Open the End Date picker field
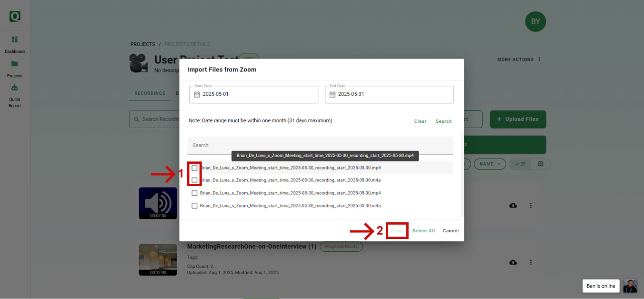 point(394,94)
